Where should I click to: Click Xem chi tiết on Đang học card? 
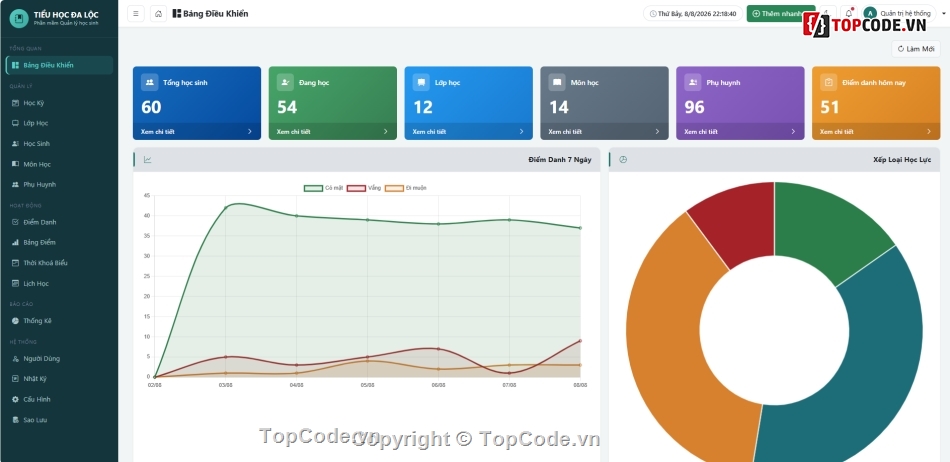coord(295,131)
